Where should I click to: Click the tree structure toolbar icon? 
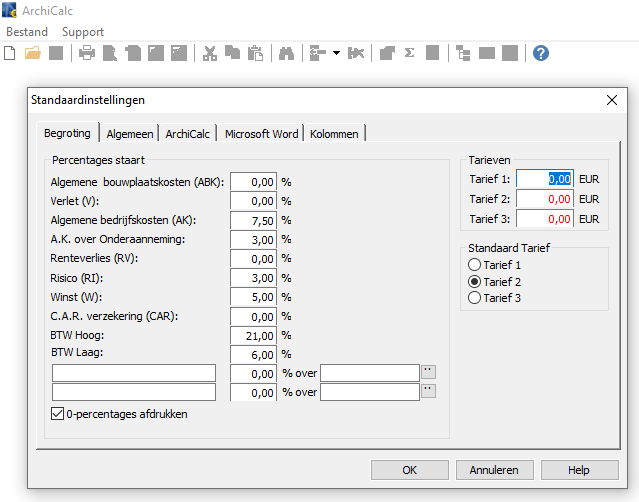tap(463, 53)
